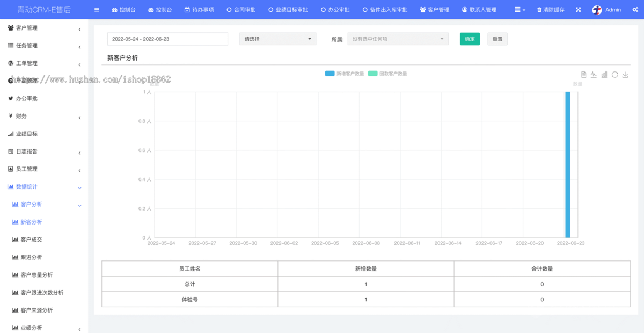This screenshot has height=333, width=644.
Task: Open 待办事项 tab in top bar
Action: click(199, 10)
